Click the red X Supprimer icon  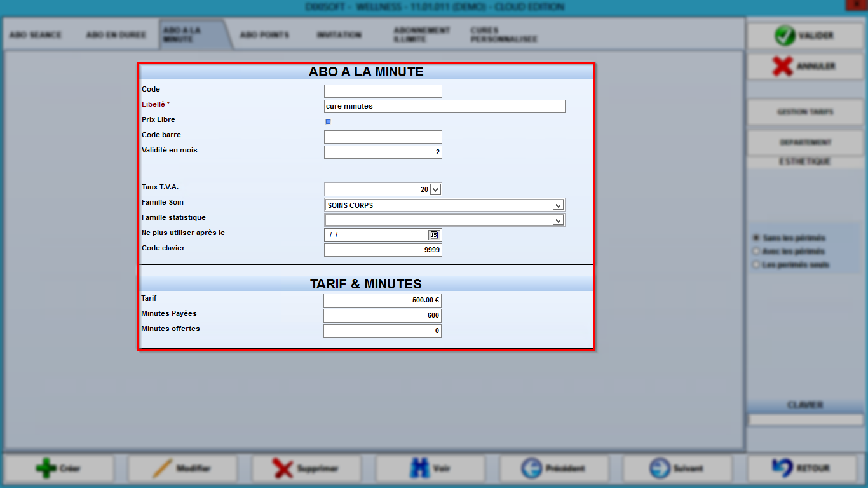283,469
